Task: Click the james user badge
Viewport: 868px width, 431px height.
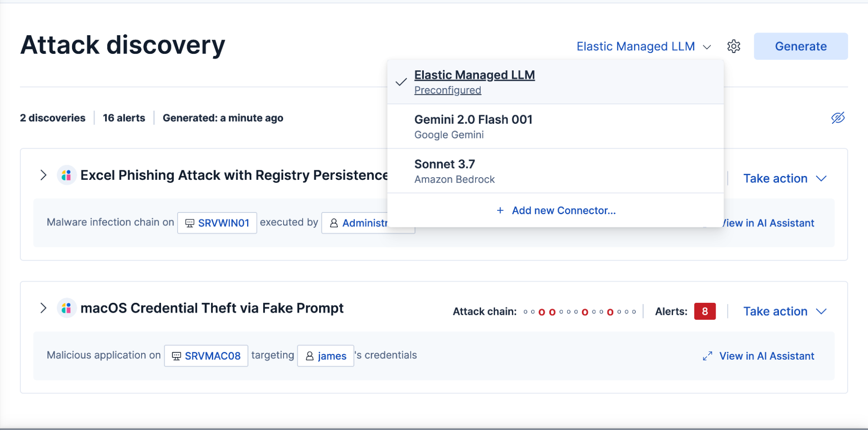Action: [x=326, y=356]
